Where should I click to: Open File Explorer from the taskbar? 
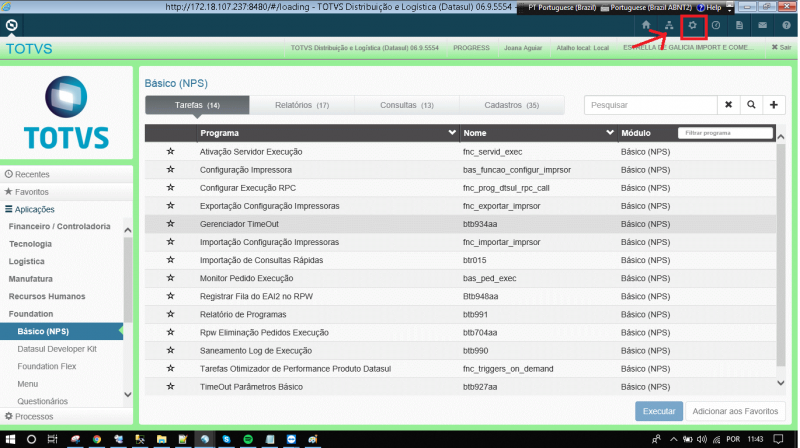[161, 439]
